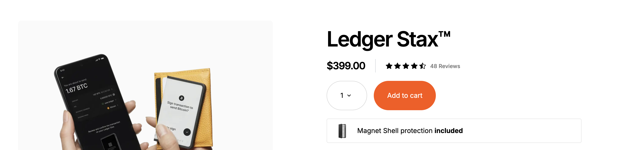Viewport: 644px width, 150px height.
Task: Open the 48 Reviews link
Action: pyautogui.click(x=445, y=66)
